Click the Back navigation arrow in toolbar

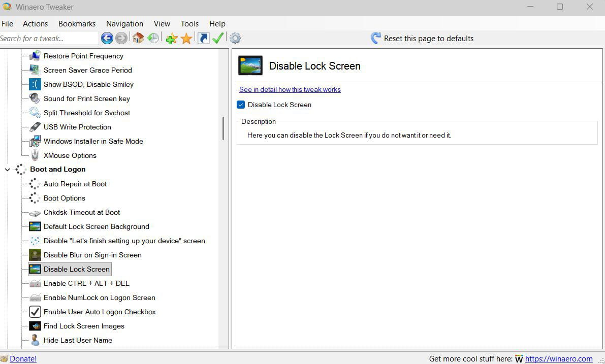[107, 38]
